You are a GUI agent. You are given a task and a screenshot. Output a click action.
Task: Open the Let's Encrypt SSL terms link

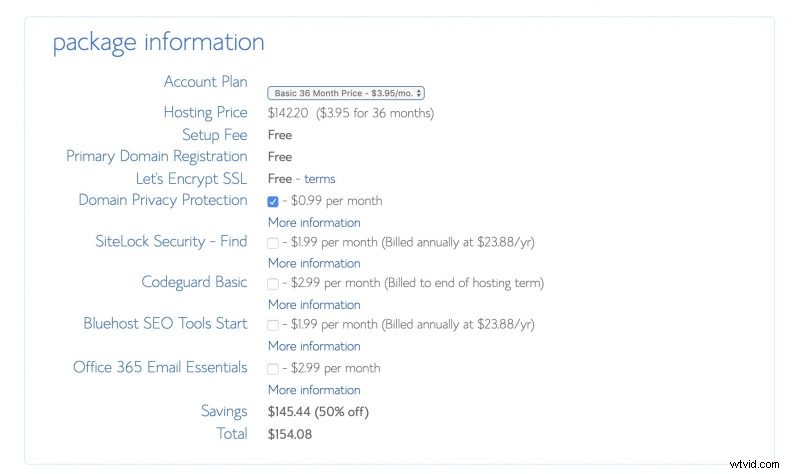pos(320,179)
